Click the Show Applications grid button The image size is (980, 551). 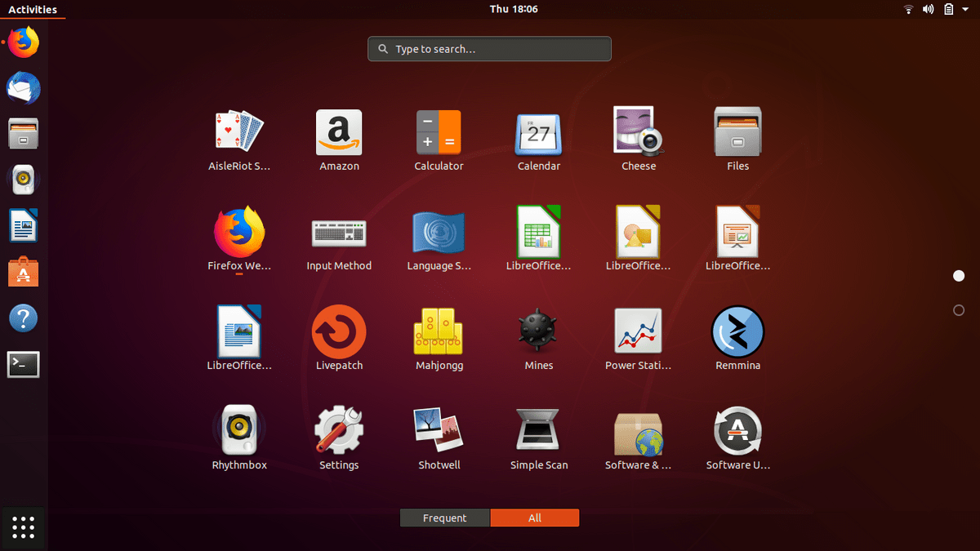pos(24,528)
